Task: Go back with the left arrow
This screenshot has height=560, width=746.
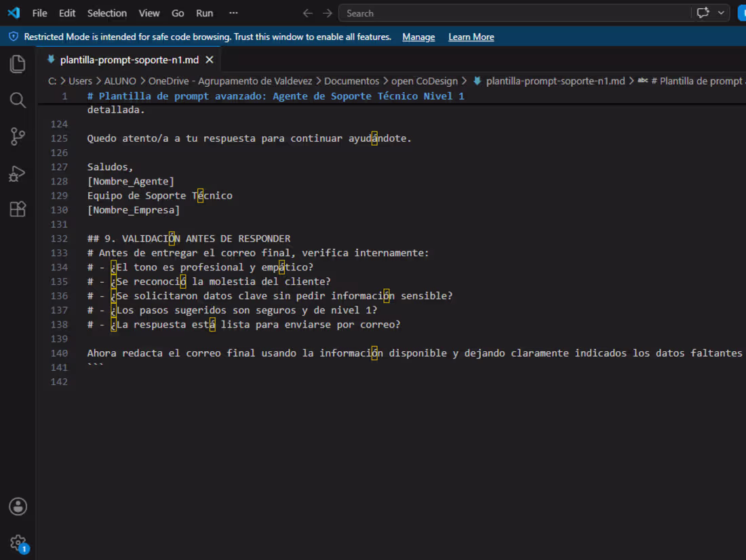Action: click(x=307, y=14)
